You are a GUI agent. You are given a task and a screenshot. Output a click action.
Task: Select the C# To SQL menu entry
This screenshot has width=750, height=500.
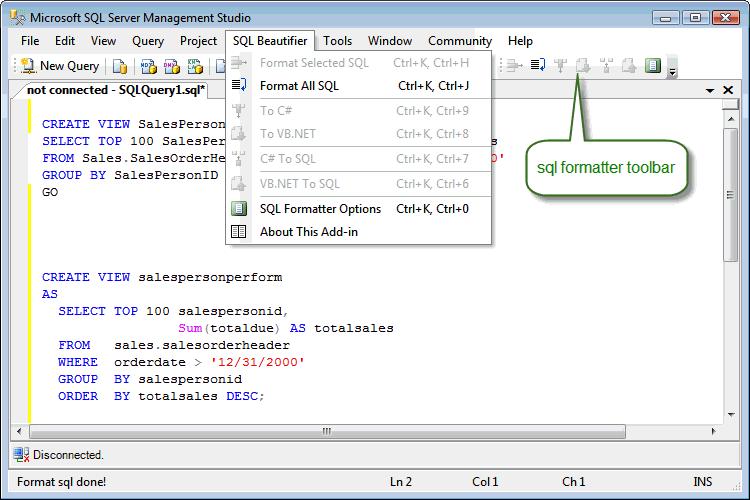[358, 158]
